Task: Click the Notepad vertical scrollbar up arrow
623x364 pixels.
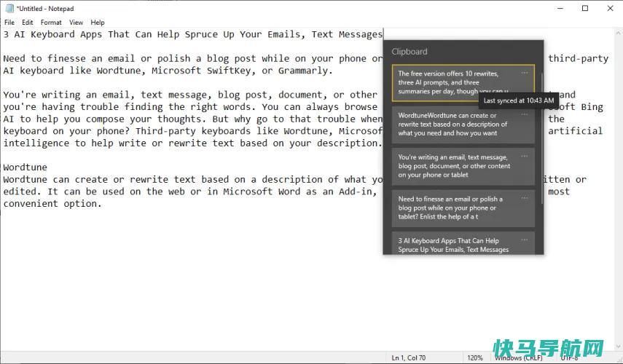Action: click(619, 32)
